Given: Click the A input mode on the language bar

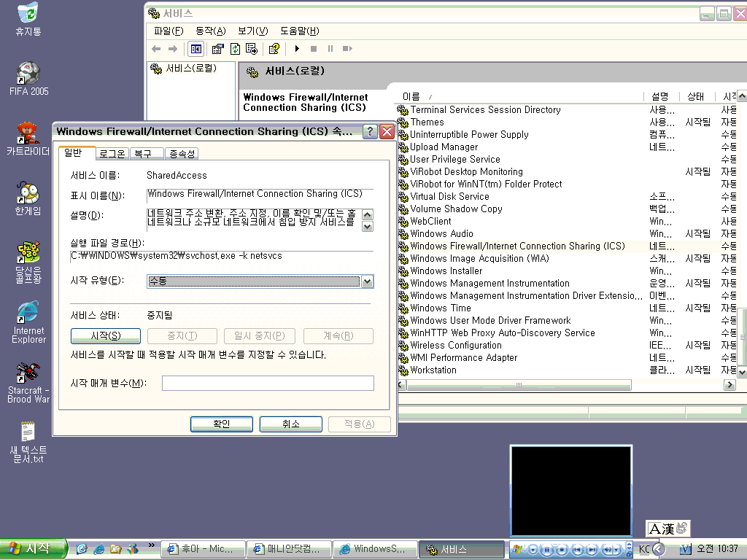Looking at the screenshot, I should (655, 529).
